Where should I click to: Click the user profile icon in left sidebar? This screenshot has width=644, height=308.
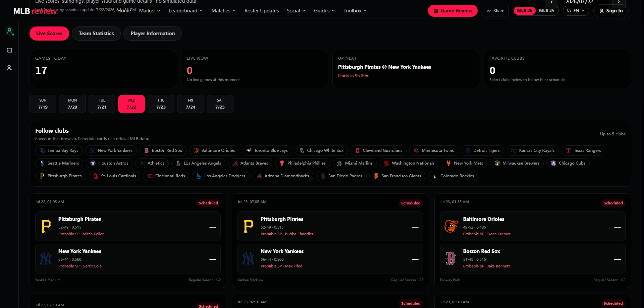9,32
